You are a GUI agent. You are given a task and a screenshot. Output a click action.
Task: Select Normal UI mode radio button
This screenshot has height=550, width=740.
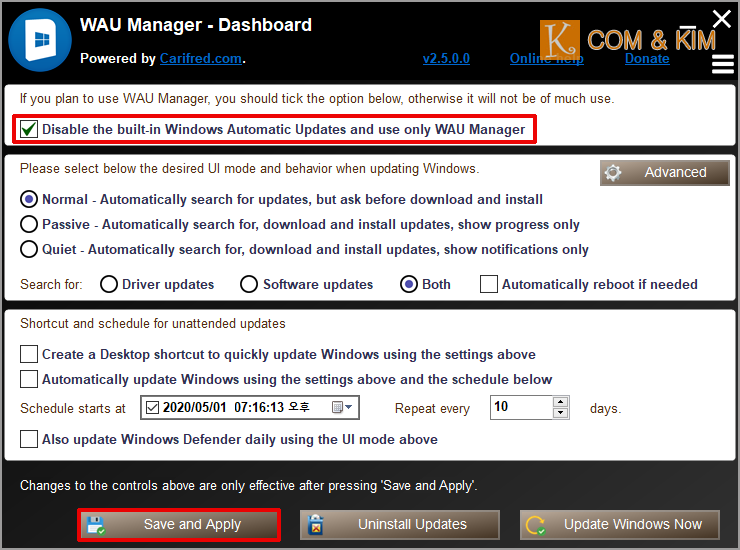pyautogui.click(x=29, y=199)
